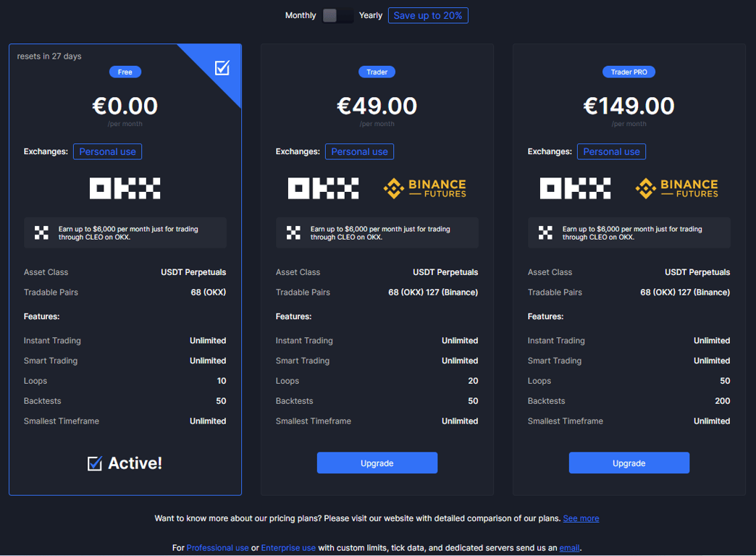Click Backtests value 200 in Trader PRO plan
This screenshot has width=756, height=556.
click(x=722, y=401)
